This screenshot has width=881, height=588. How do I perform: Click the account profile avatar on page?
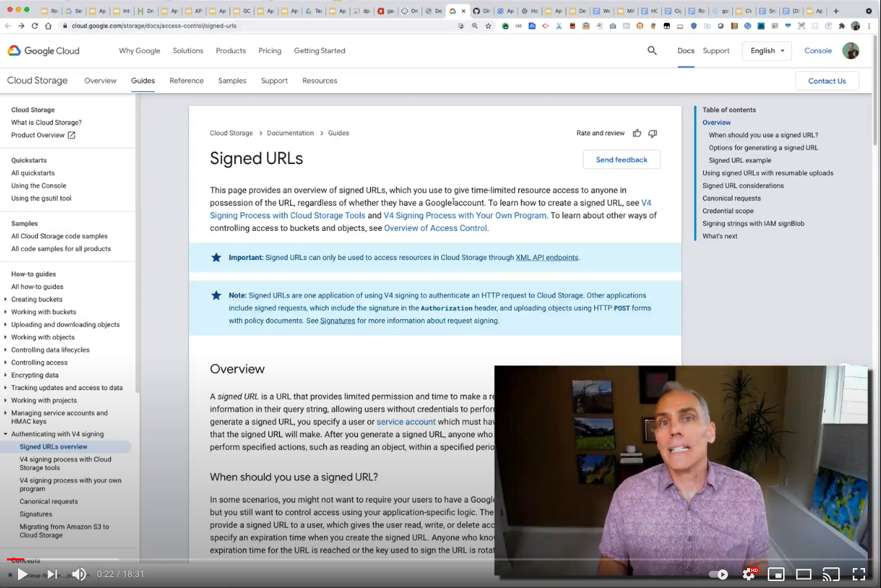pyautogui.click(x=851, y=50)
